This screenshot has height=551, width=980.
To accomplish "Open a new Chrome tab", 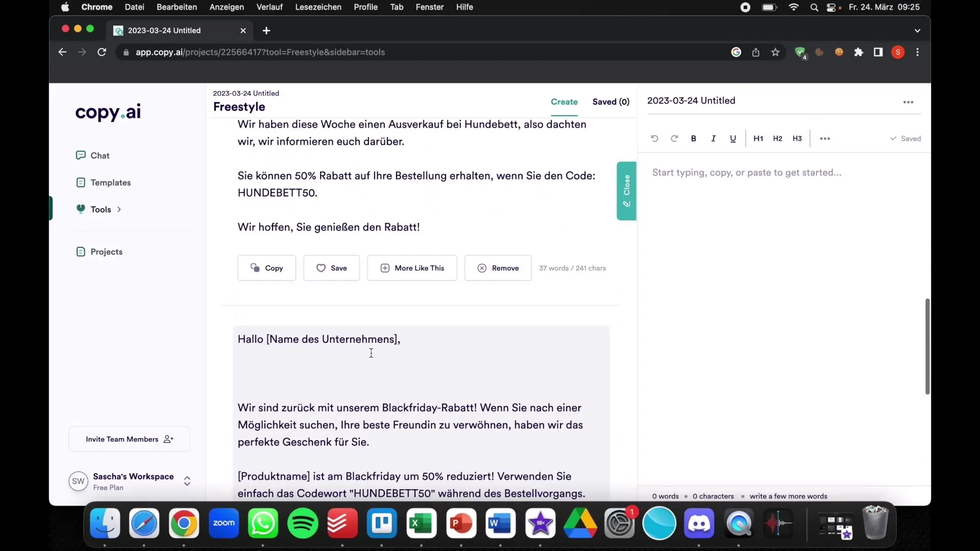I will point(266,31).
